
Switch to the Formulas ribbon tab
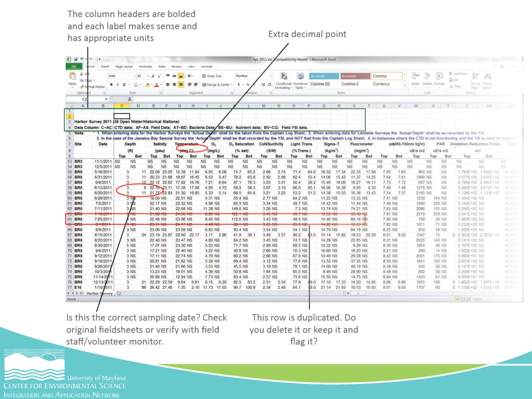[x=145, y=67]
